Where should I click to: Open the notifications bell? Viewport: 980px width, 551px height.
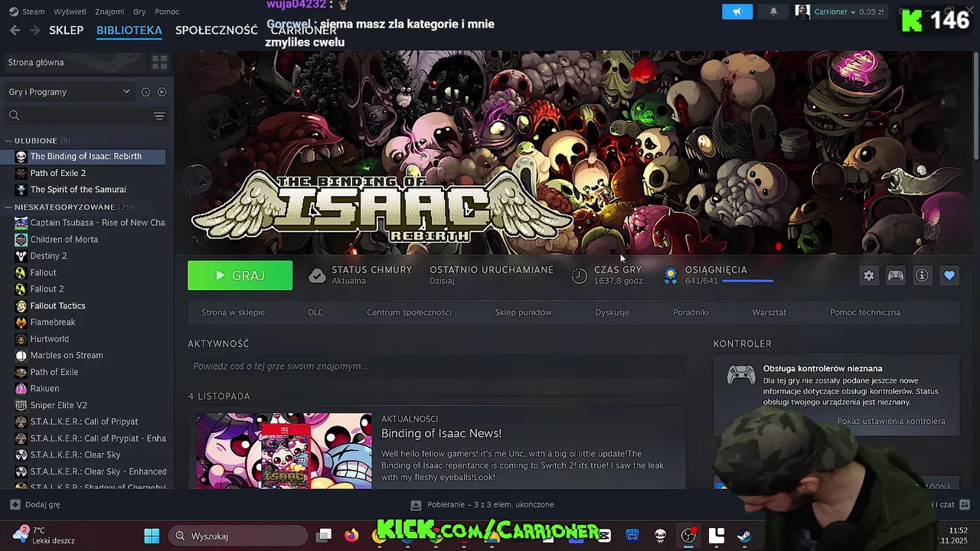tap(773, 11)
